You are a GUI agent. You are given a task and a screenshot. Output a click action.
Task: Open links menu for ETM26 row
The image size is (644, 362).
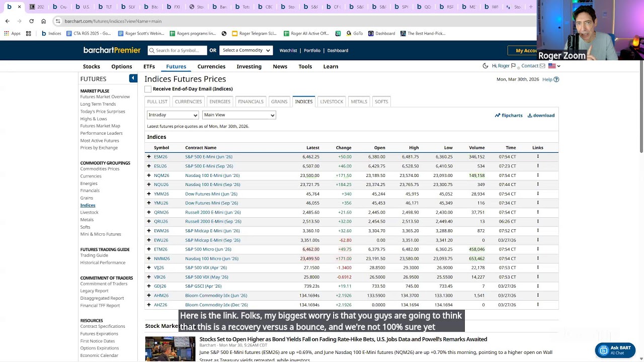click(x=538, y=249)
